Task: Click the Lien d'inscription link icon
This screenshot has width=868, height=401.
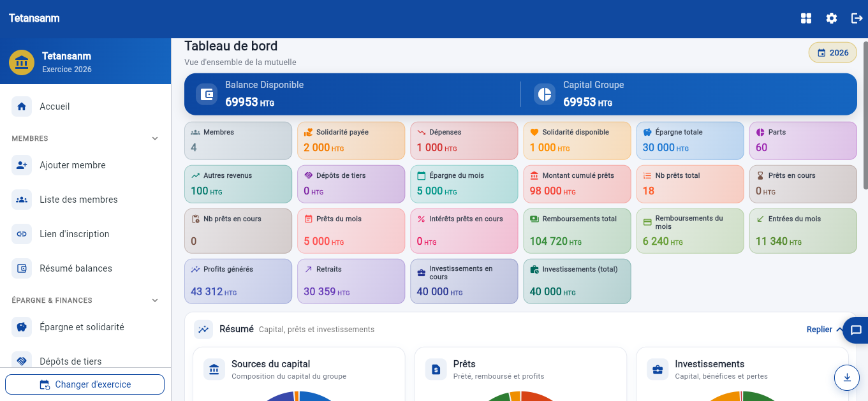Action: click(22, 234)
